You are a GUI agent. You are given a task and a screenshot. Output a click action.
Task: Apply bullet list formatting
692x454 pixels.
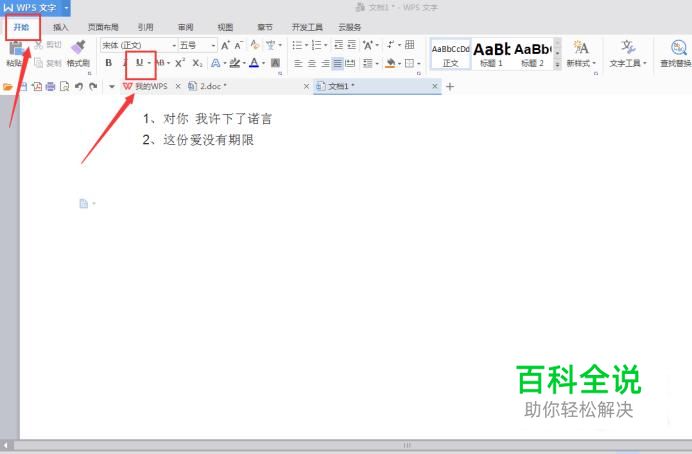pyautogui.click(x=297, y=45)
